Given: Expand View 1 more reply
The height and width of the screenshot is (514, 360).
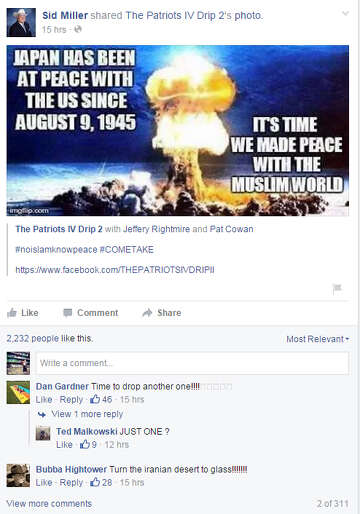Looking at the screenshot, I should pyautogui.click(x=87, y=414).
